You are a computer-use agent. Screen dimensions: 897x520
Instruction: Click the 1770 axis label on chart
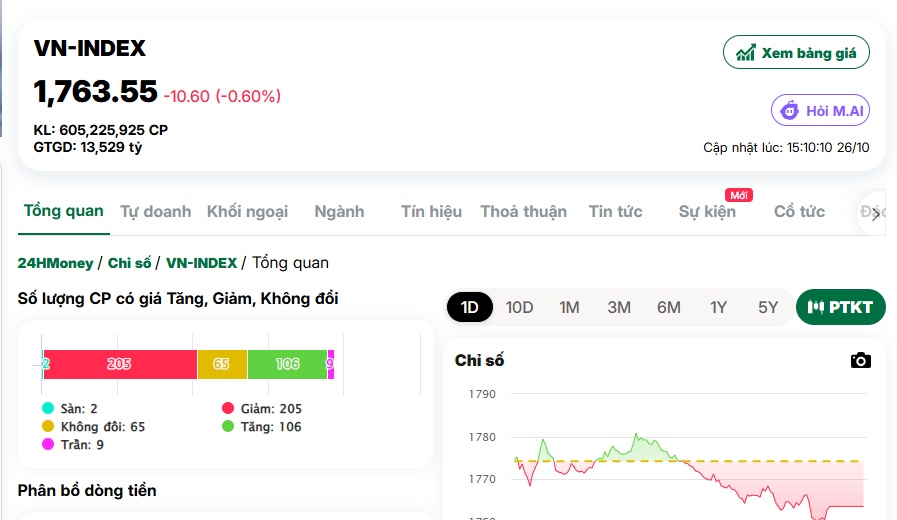pyautogui.click(x=482, y=479)
